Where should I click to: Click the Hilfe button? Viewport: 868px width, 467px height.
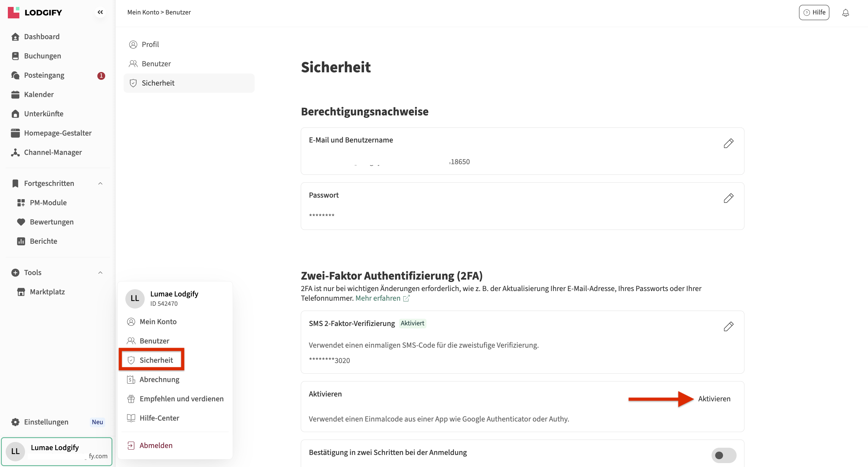click(814, 12)
